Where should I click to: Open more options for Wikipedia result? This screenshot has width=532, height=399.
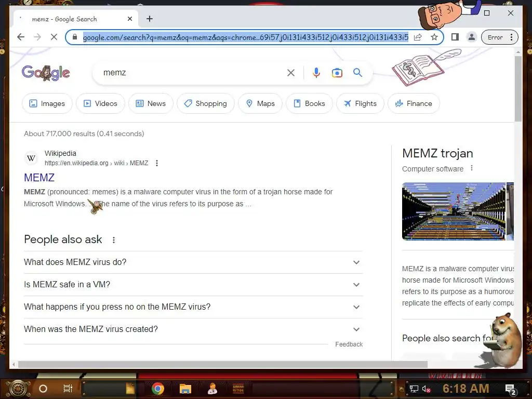(157, 163)
